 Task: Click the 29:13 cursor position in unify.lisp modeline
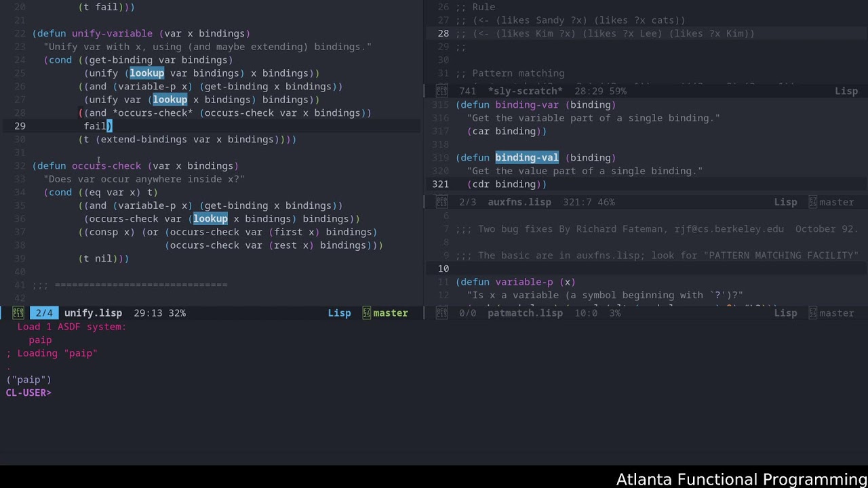pyautogui.click(x=148, y=313)
